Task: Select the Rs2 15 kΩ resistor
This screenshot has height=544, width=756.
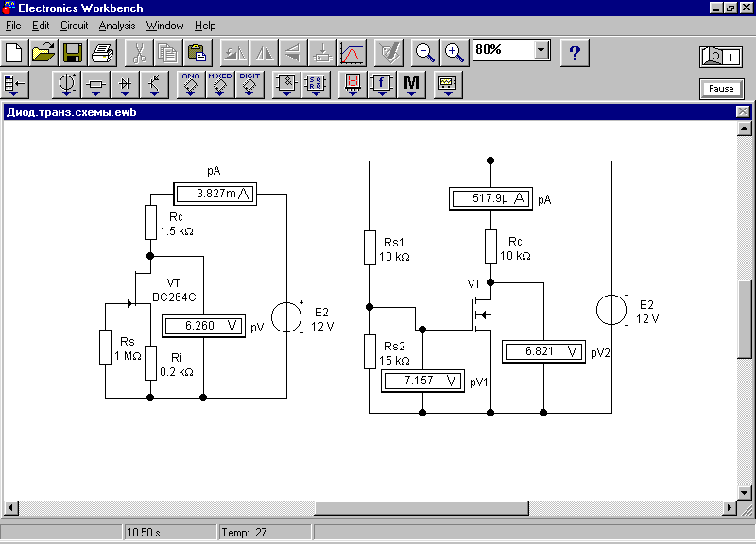Action: [369, 351]
